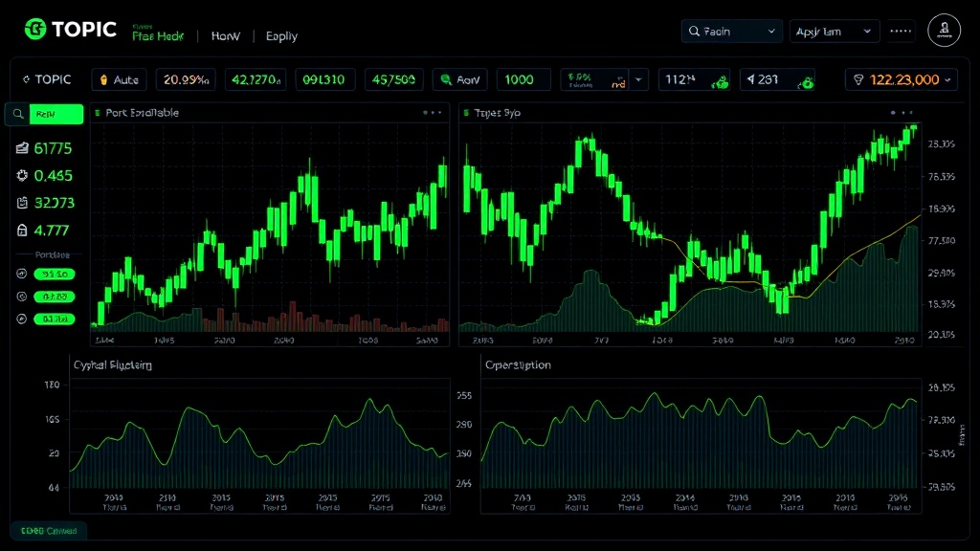Click the 0.465 sidebar value

(x=54, y=176)
